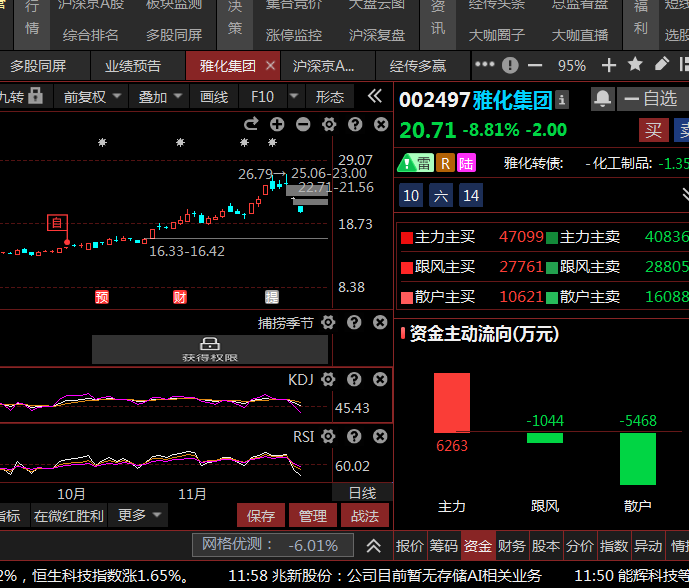Open KDJ indicator help icon

(x=354, y=379)
